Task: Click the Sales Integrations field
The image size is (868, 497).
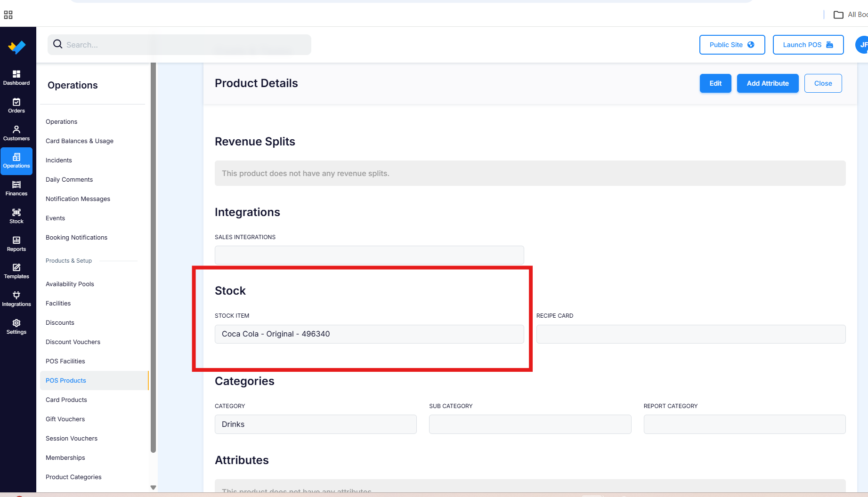Action: pos(369,255)
